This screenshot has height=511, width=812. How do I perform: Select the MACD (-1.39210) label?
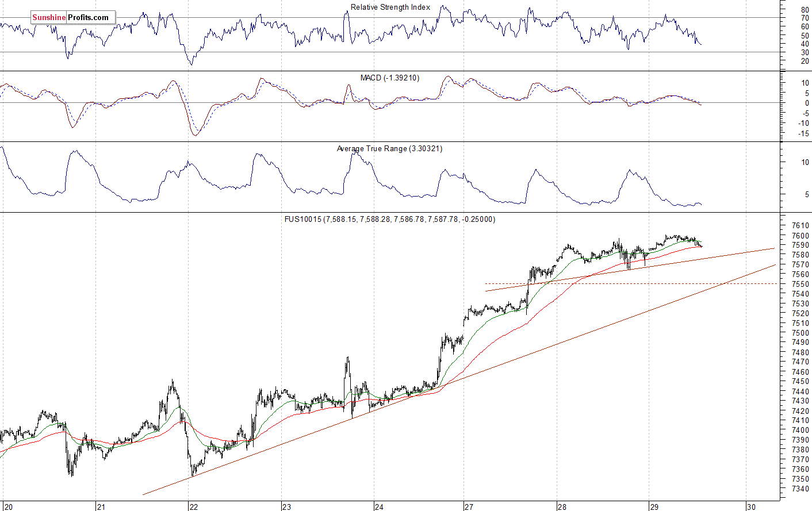[390, 78]
